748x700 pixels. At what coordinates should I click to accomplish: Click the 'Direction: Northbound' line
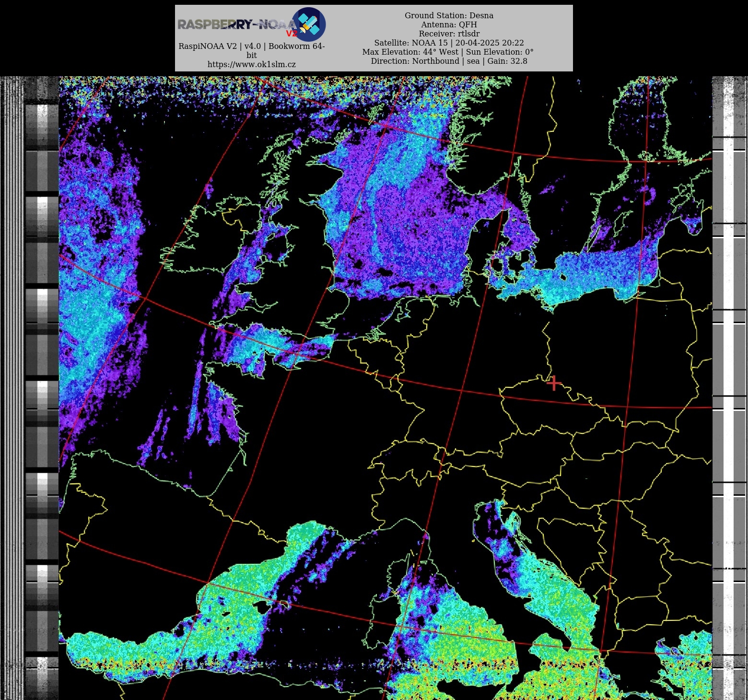pos(449,61)
